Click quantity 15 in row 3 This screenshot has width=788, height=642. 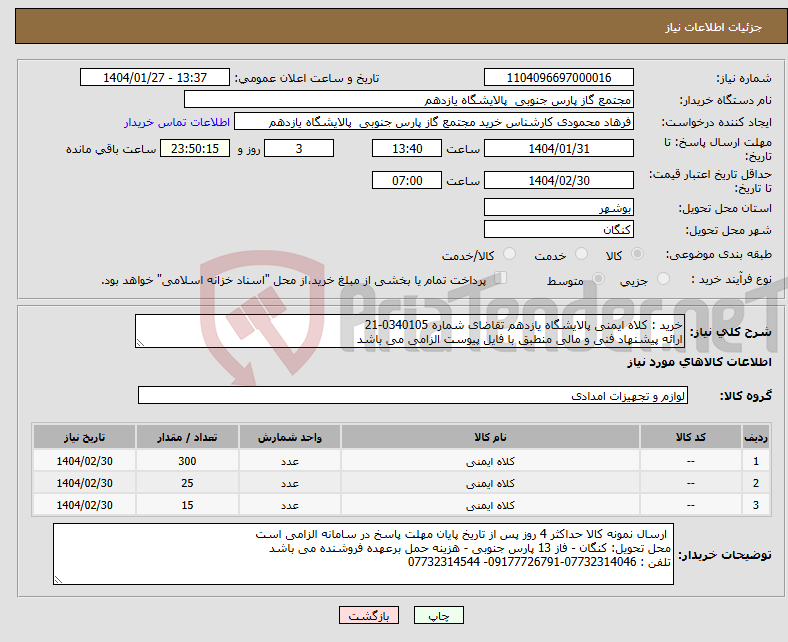187,505
